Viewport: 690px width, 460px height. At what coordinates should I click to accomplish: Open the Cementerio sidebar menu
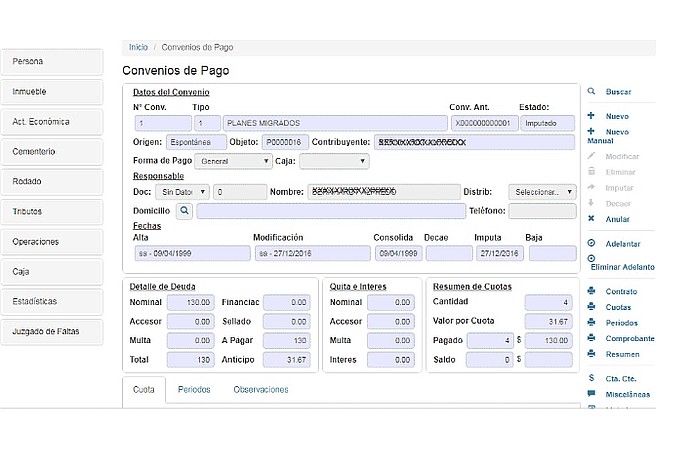52,151
